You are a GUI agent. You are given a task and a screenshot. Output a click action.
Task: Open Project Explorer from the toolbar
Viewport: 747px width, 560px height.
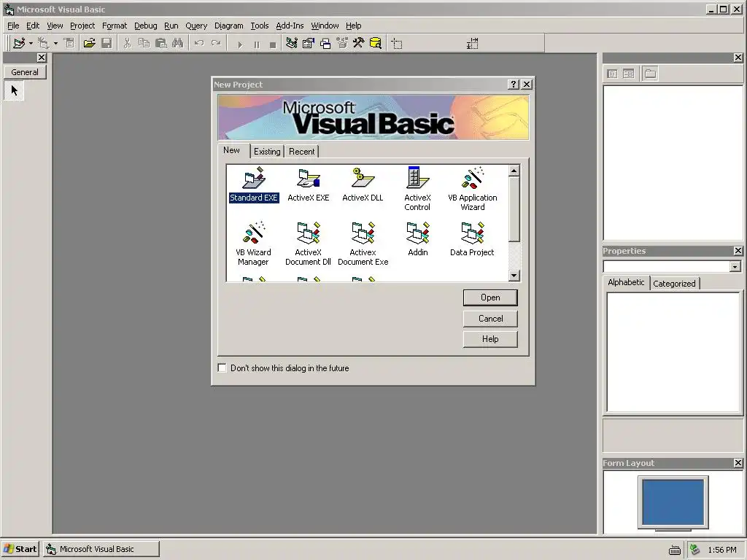tap(292, 43)
